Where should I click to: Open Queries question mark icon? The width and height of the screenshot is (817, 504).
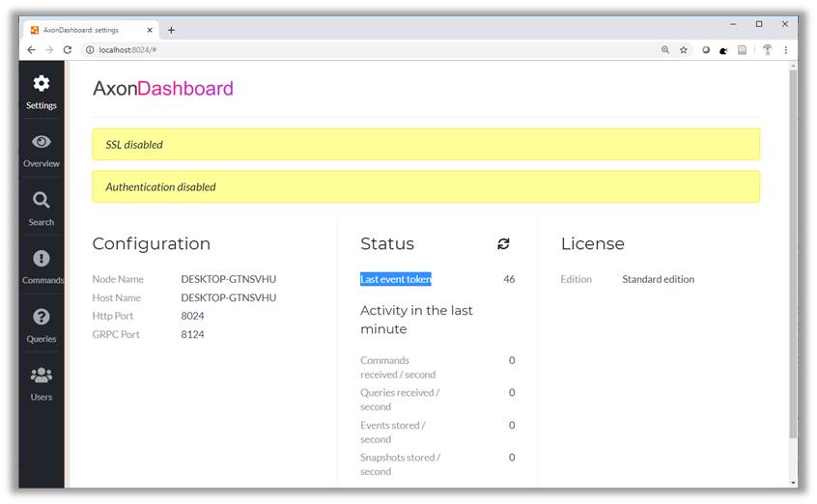point(42,317)
